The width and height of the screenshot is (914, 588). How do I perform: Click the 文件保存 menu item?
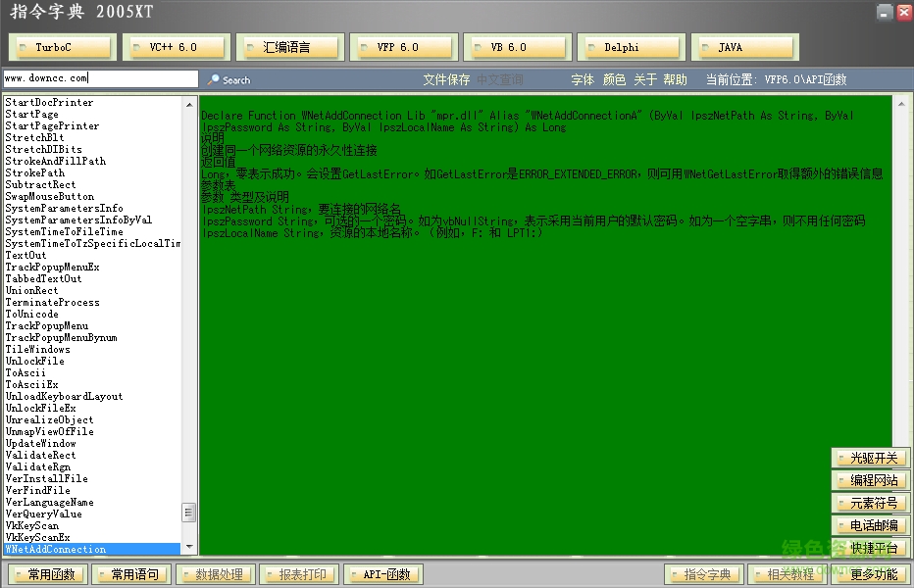click(x=446, y=80)
